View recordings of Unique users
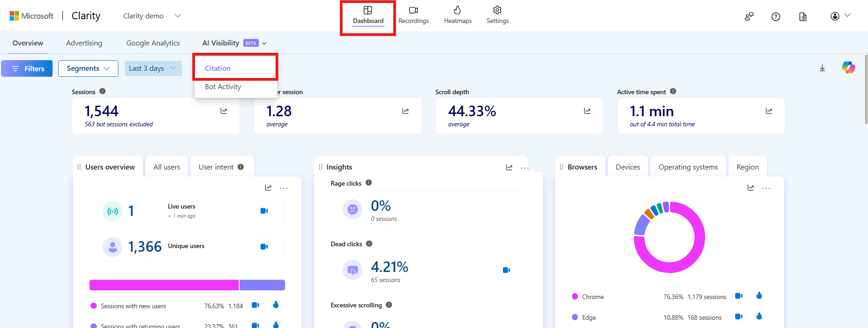 pyautogui.click(x=264, y=247)
